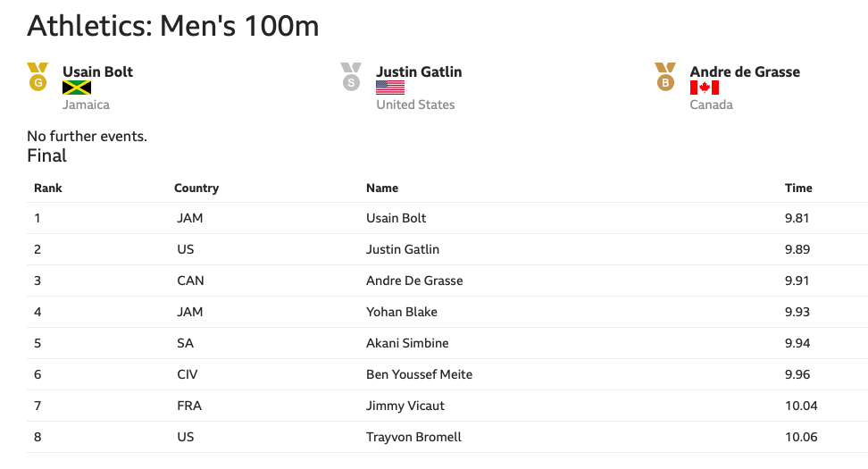Click the bronze medal icon
Image resolution: width=868 pixels, height=469 pixels.
point(664,77)
